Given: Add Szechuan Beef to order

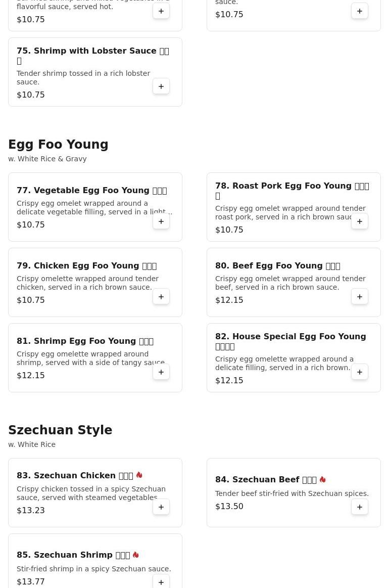Looking at the screenshot, I should (x=360, y=507).
